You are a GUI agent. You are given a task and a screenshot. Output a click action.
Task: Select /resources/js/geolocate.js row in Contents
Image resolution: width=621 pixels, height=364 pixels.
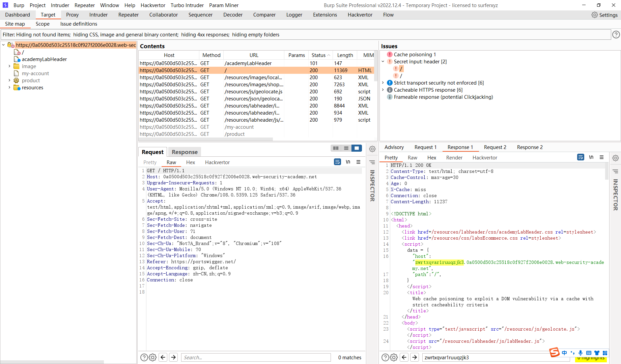tap(256, 92)
